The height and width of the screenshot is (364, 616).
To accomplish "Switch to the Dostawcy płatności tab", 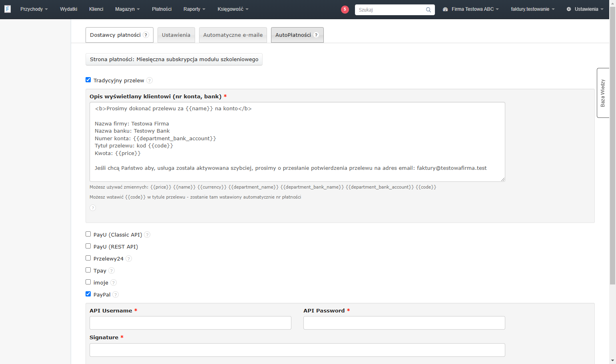I will click(x=119, y=35).
